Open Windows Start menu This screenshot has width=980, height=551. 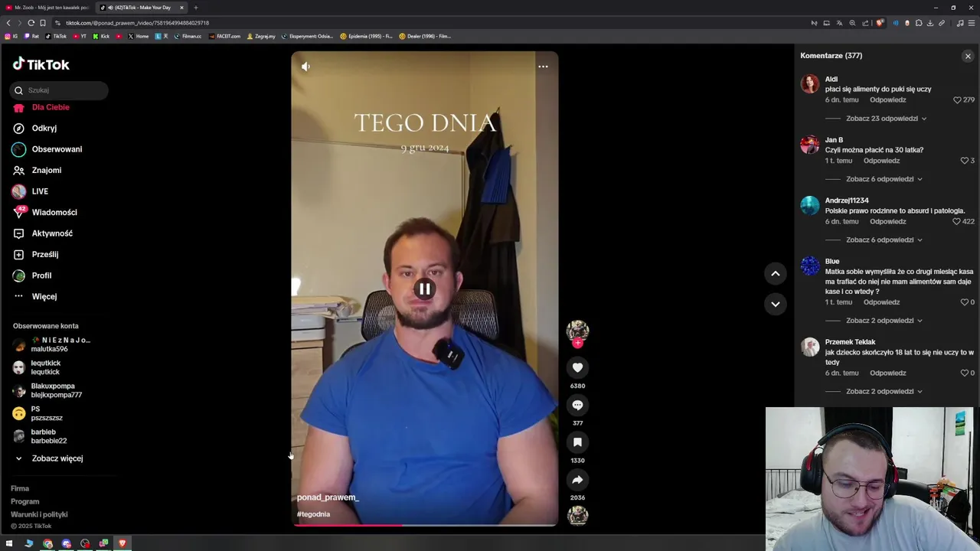[9, 543]
